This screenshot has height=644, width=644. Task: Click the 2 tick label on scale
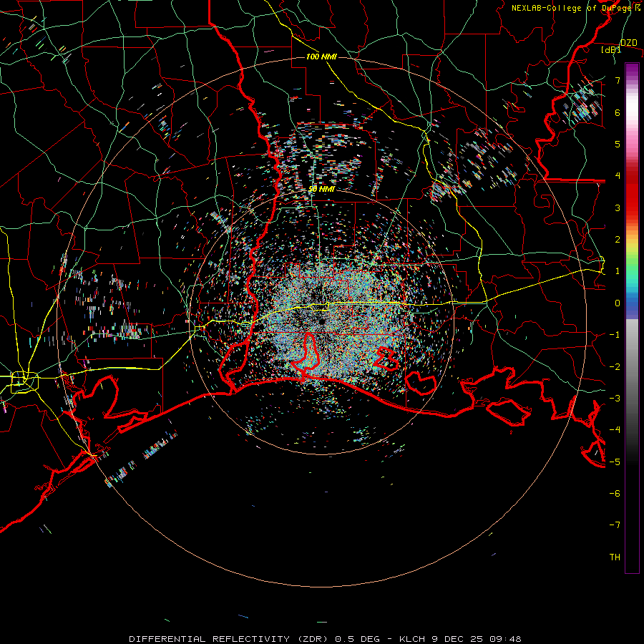(618, 239)
